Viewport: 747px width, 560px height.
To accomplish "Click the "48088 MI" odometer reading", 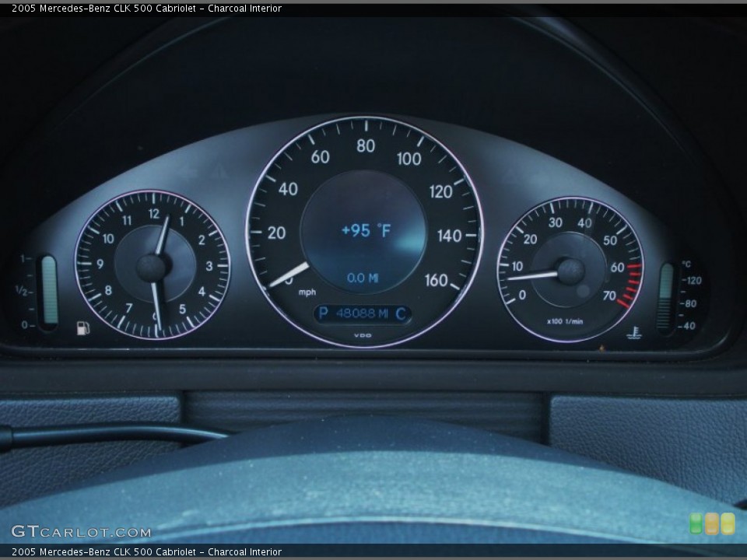I will coord(362,313).
